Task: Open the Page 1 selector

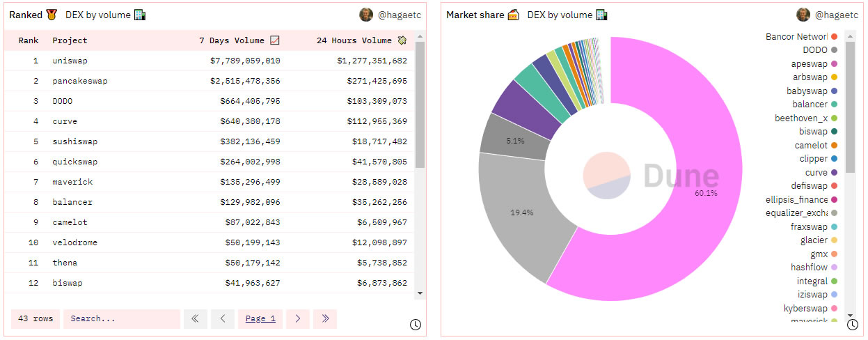Action: (260, 319)
